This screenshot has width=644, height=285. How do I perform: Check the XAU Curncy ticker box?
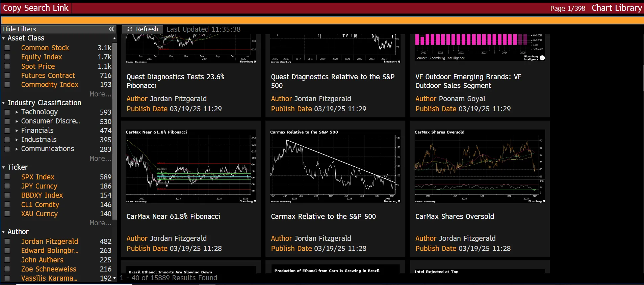[7, 214]
